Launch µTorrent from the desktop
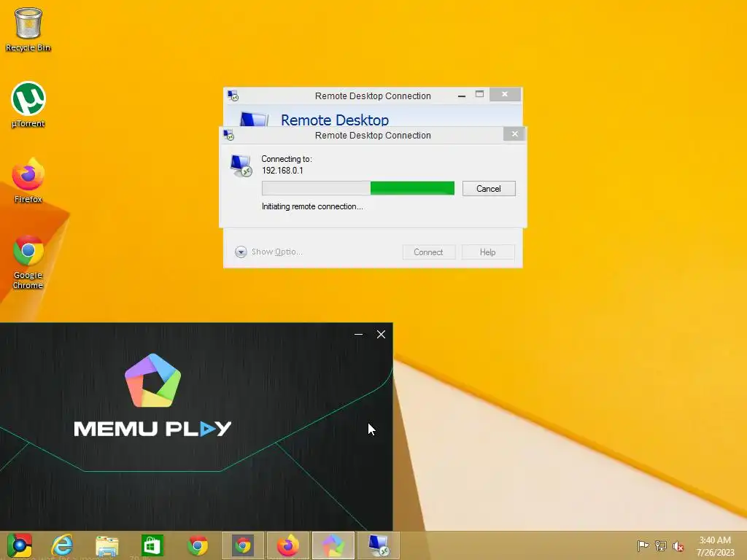Viewport: 747px width, 560px height. (x=28, y=105)
